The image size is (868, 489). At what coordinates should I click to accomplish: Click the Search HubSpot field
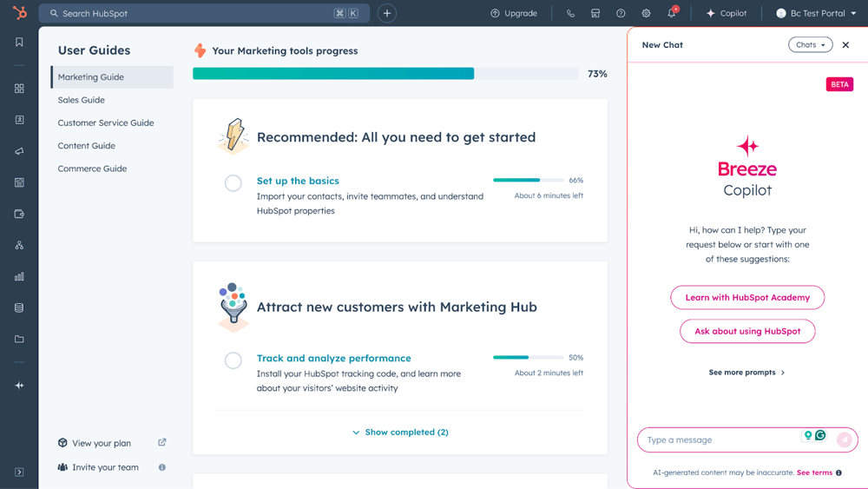coord(204,13)
